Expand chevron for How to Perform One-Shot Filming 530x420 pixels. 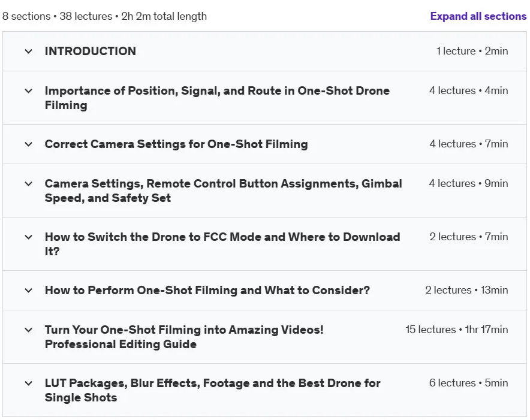29,290
